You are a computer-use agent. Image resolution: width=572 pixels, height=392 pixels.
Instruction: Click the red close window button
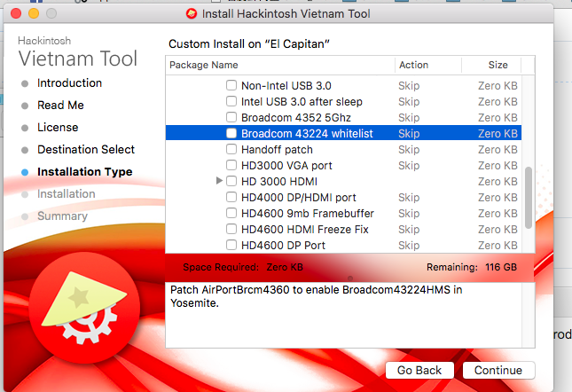[x=17, y=13]
